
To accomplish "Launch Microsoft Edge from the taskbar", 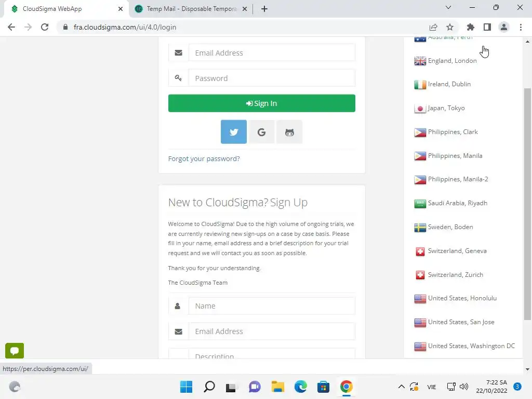I will coord(301,387).
